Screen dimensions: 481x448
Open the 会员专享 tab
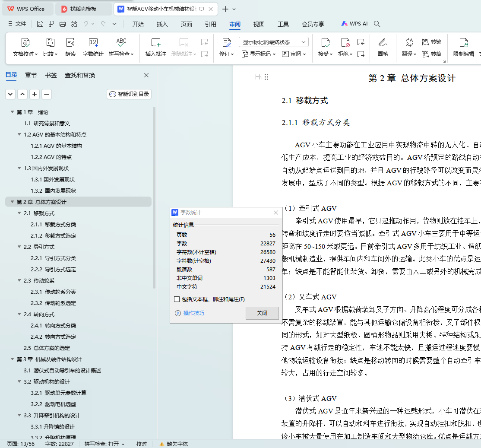click(x=313, y=24)
